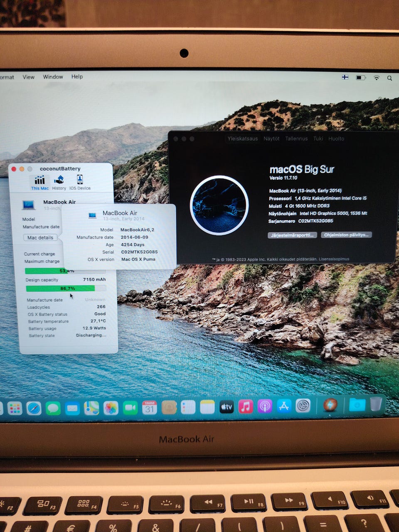Click the Ohjelmiston päivitys button
399x532 pixels.
[346, 235]
